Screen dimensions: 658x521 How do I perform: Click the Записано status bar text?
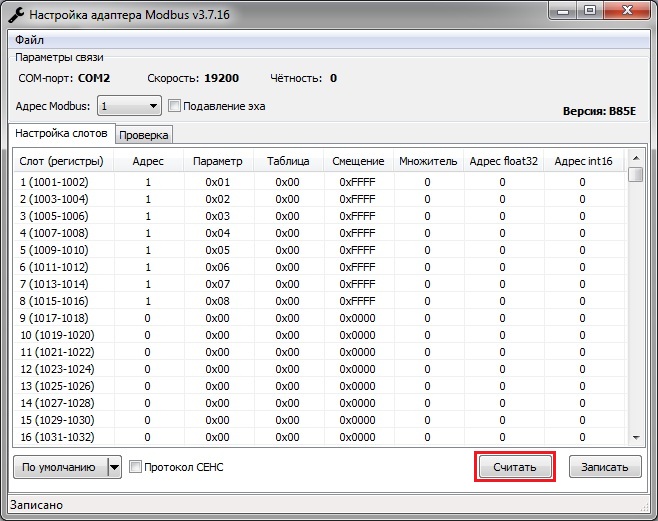[37, 505]
